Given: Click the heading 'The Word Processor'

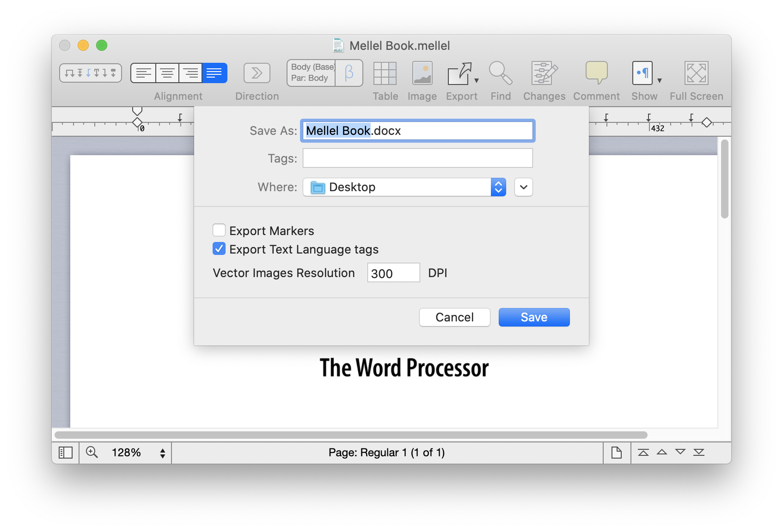Looking at the screenshot, I should tap(404, 368).
